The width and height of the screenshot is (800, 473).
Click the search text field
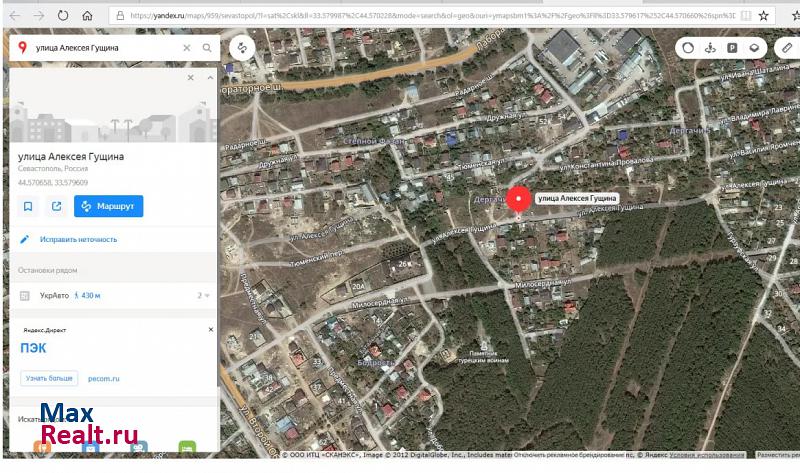(100, 48)
